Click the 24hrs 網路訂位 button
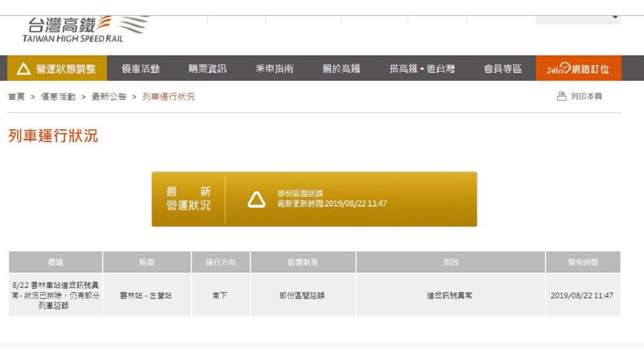The height and width of the screenshot is (362, 644). 578,69
